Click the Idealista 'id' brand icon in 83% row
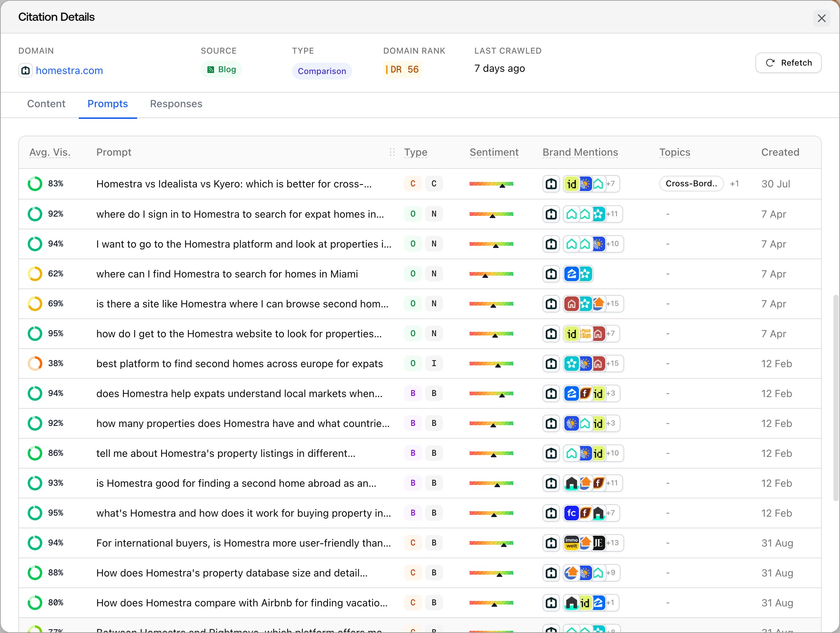This screenshot has width=840, height=633. [x=571, y=184]
